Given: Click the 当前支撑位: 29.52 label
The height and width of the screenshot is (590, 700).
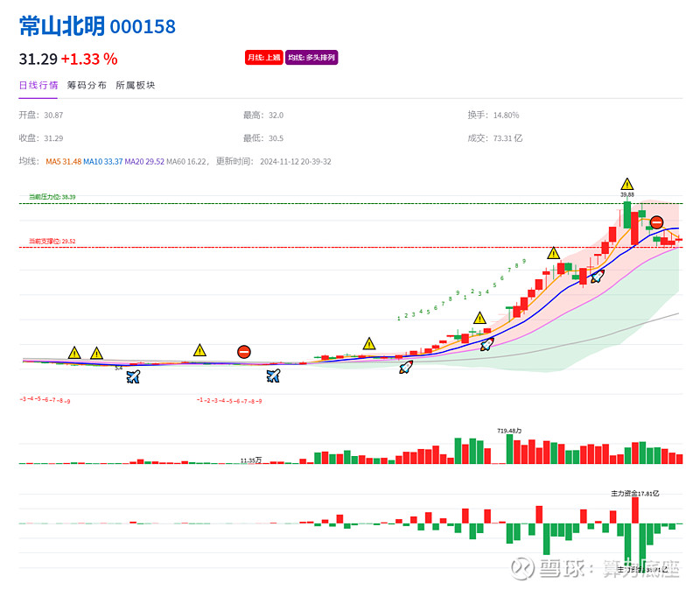Looking at the screenshot, I should point(52,242).
